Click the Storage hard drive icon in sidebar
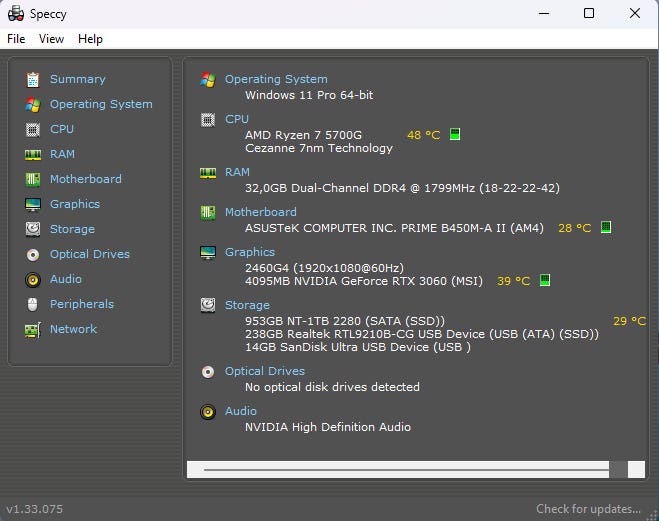The image size is (659, 521). [x=33, y=229]
